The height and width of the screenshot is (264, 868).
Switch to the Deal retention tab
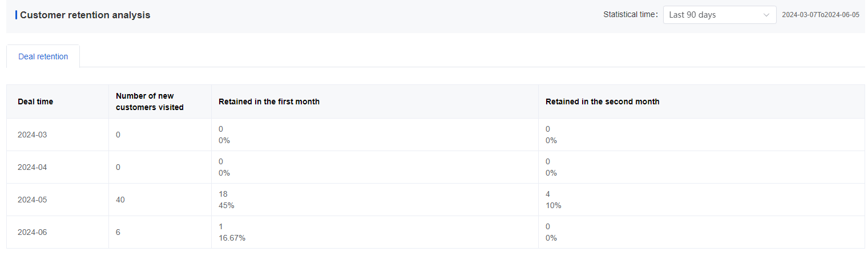43,56
